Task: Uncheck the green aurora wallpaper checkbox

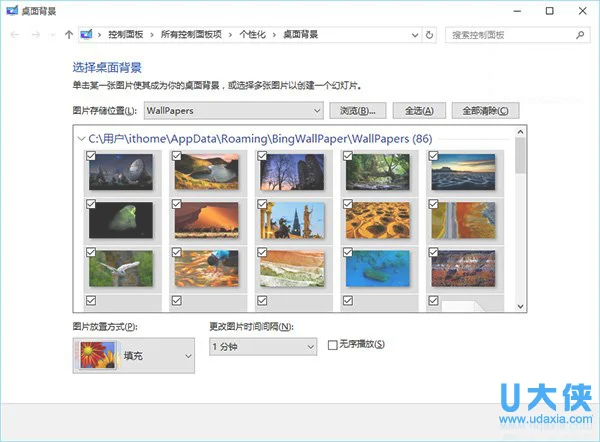Action: pyautogui.click(x=91, y=204)
